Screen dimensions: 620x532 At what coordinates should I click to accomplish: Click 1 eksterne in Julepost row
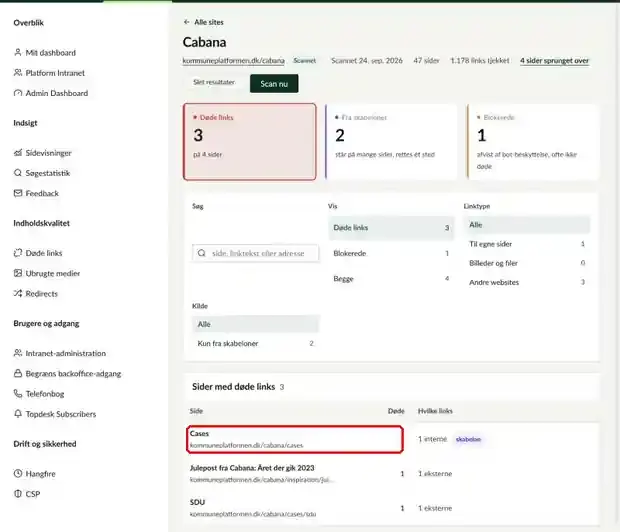(435, 473)
